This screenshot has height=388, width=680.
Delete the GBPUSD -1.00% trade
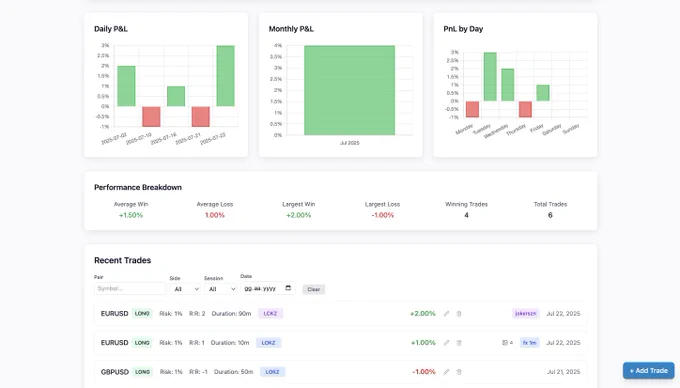click(459, 372)
